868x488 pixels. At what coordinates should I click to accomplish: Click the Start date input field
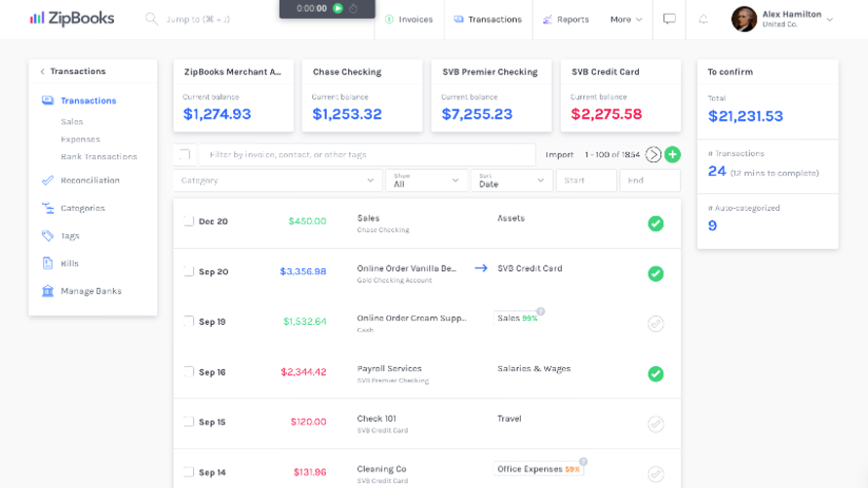(x=585, y=181)
